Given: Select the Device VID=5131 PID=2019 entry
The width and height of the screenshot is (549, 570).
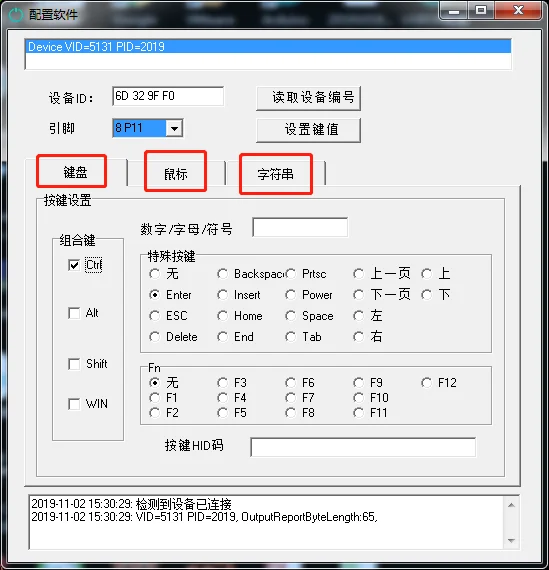Looking at the screenshot, I should 268,47.
